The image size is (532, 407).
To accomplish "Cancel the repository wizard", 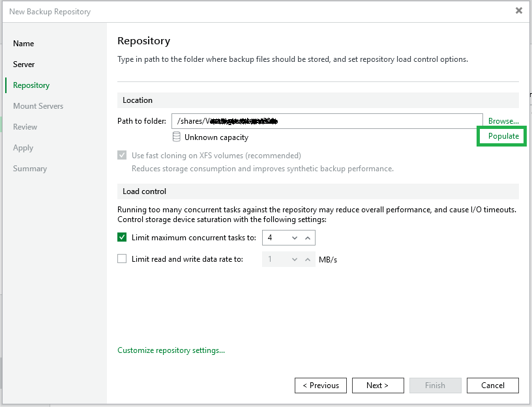I will pyautogui.click(x=493, y=386).
